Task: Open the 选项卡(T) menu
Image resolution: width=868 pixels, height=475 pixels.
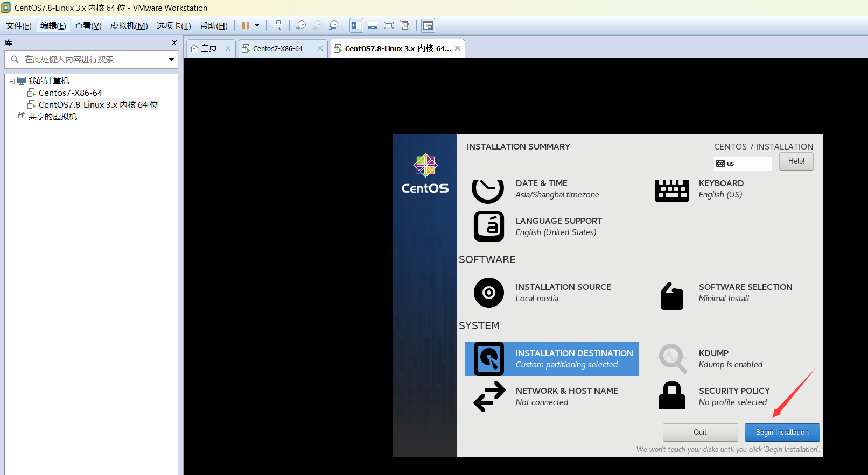Action: click(174, 26)
